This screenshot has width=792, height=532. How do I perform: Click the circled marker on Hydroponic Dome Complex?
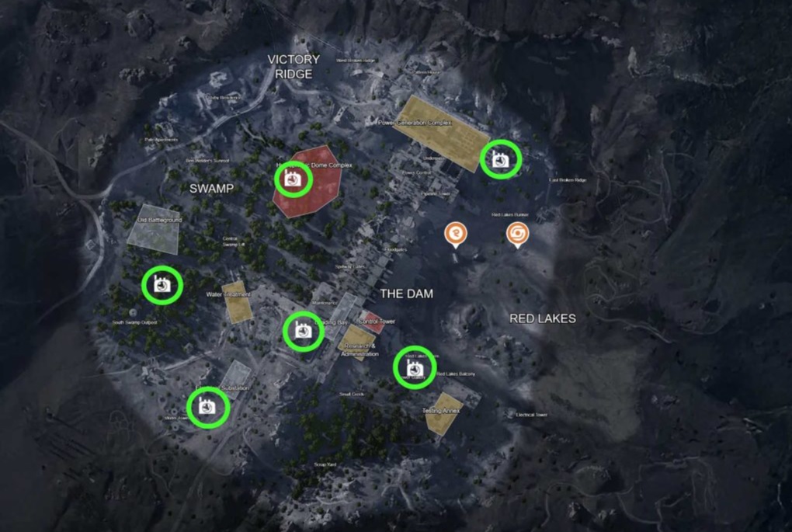tap(293, 179)
